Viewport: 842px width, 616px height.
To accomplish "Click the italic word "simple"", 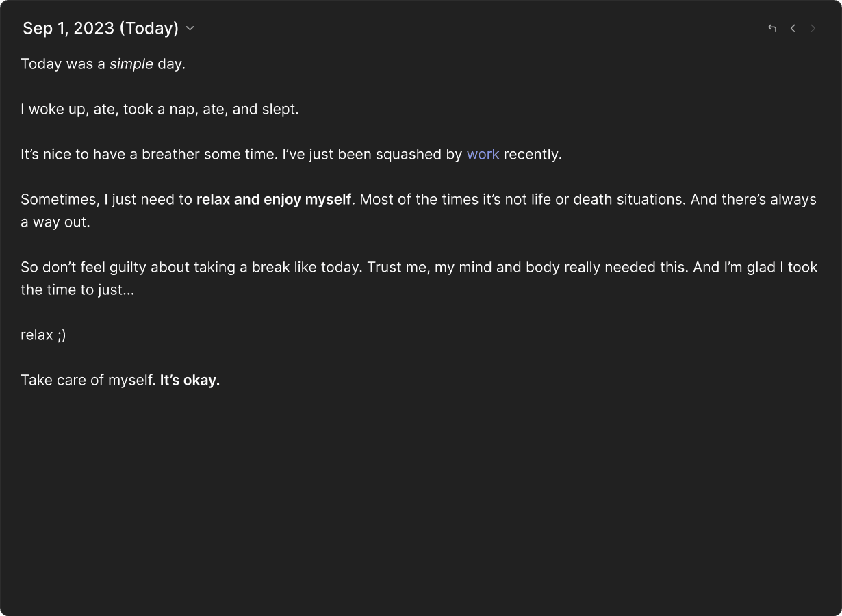I will coord(131,64).
